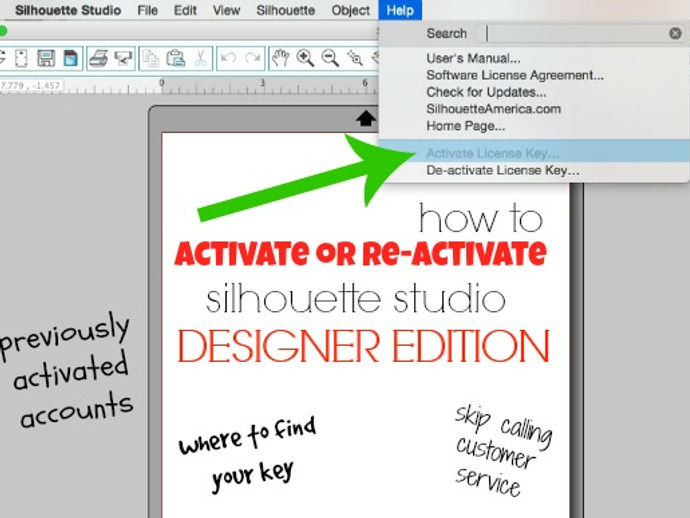Select the 'where to find your key' text
Viewport: 690px width, 518px height.
(247, 455)
